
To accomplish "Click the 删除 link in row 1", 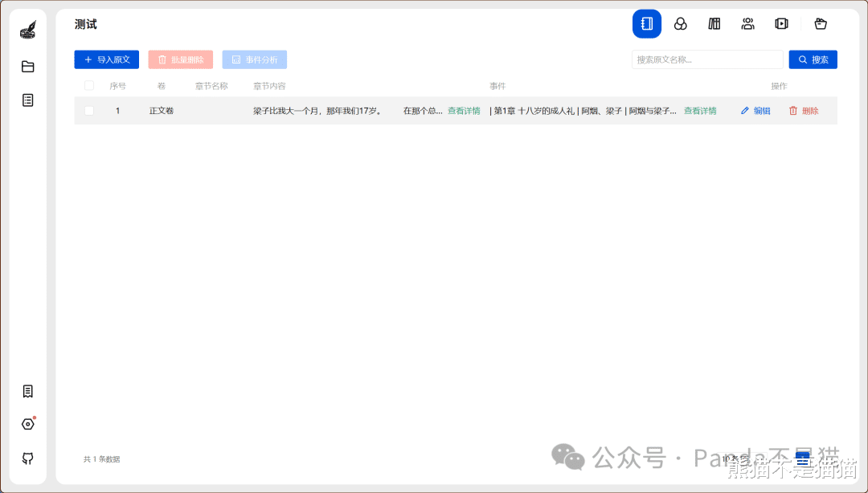I will [810, 111].
